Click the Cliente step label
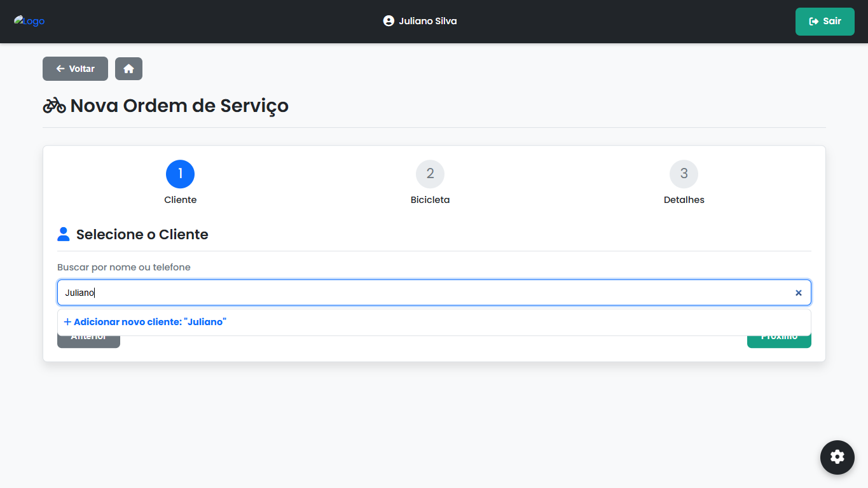The height and width of the screenshot is (488, 868). pyautogui.click(x=181, y=200)
